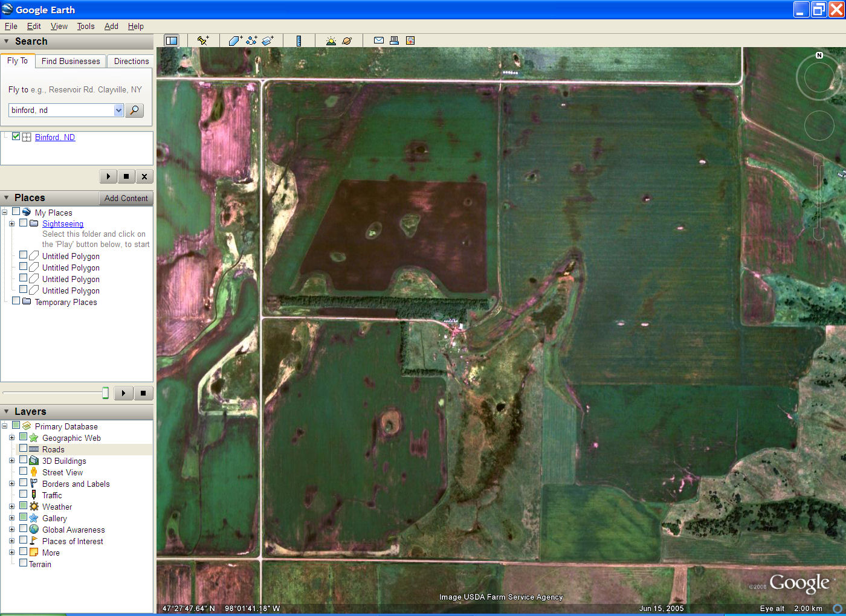The width and height of the screenshot is (846, 616).
Task: Switch between Sky and Earth view
Action: [x=347, y=40]
